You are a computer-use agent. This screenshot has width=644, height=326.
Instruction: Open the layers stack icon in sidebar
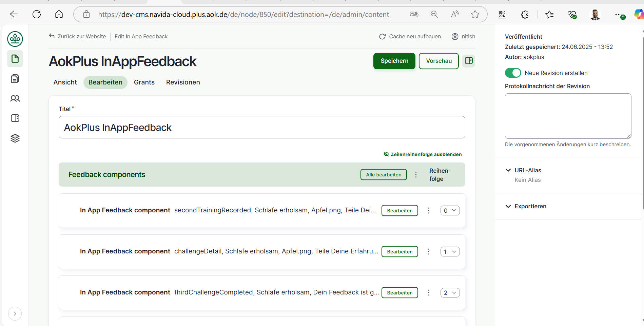point(15,138)
